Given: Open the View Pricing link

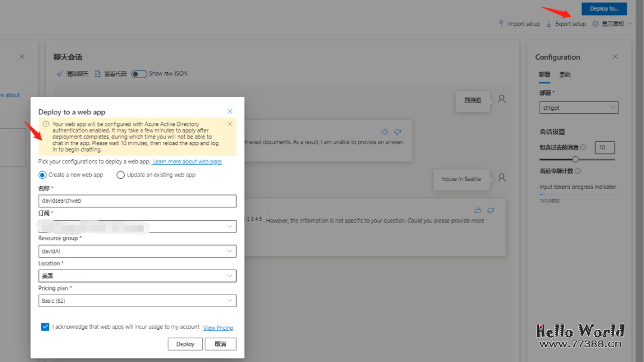Looking at the screenshot, I should point(218,328).
